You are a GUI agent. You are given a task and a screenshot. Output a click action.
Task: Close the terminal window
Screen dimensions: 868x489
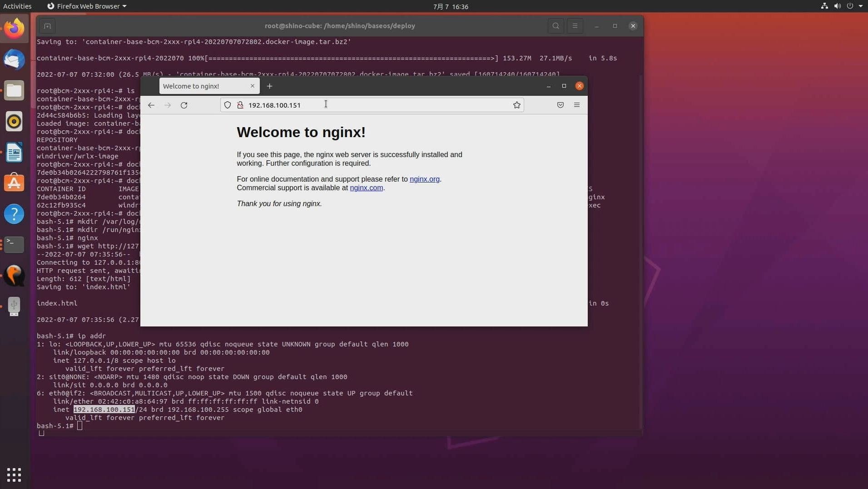pos(633,26)
